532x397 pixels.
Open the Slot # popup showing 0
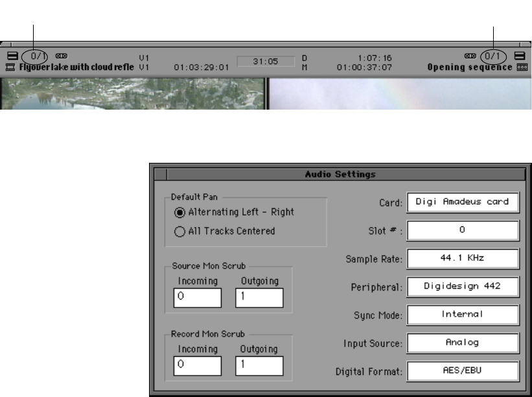click(463, 230)
